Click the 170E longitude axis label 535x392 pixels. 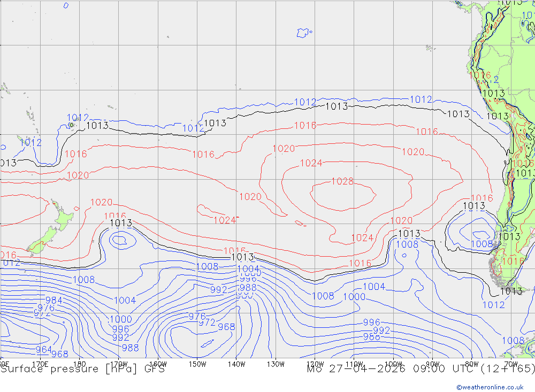[40, 364]
